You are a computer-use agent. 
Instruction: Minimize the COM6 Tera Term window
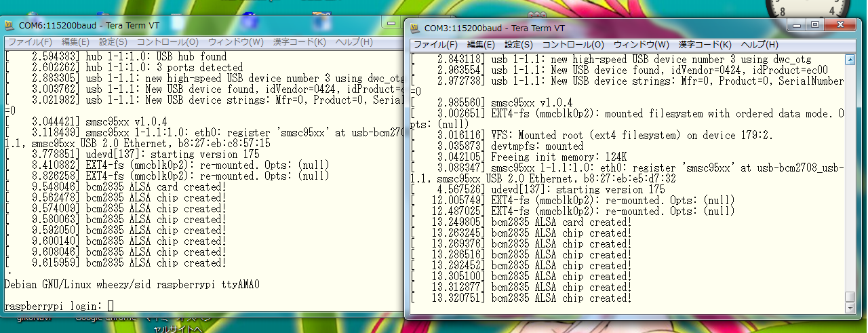tap(390, 22)
